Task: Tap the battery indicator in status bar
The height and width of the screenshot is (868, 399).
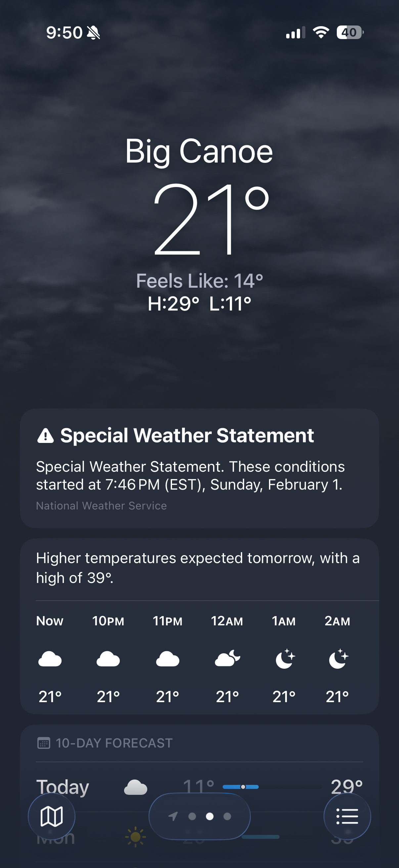Action: (x=349, y=32)
